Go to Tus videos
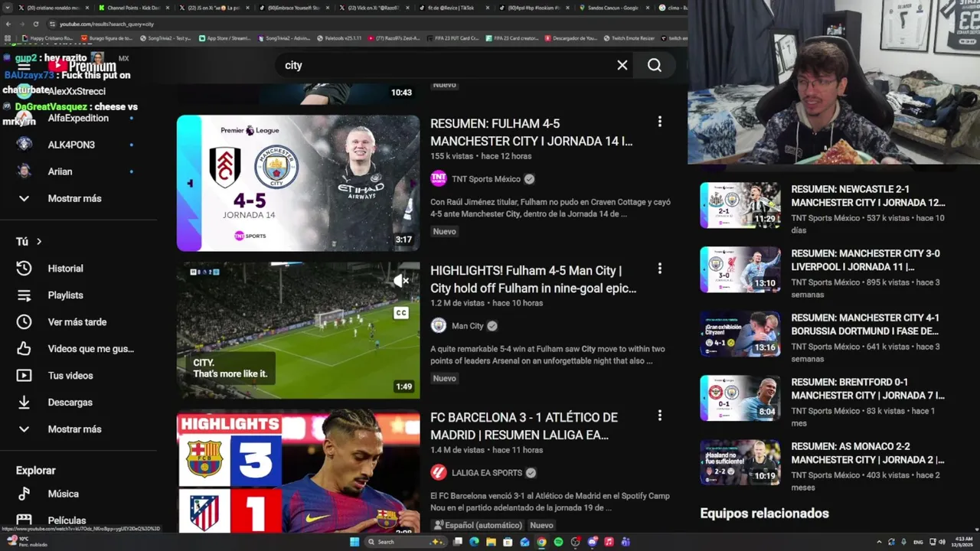 pyautogui.click(x=69, y=376)
